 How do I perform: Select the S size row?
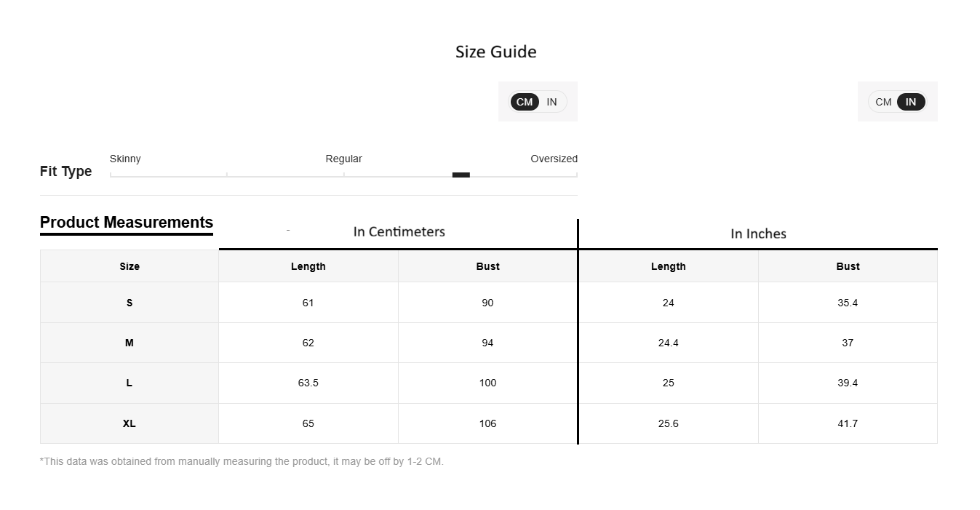point(489,303)
